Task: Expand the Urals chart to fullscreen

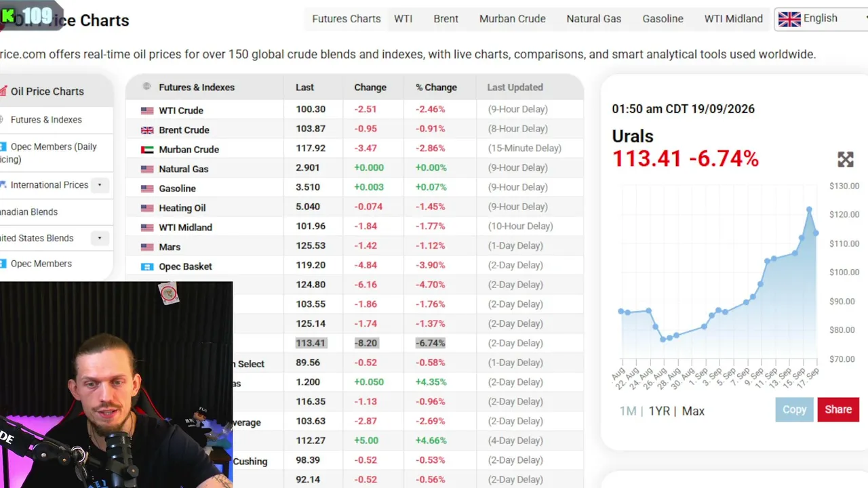Action: (x=845, y=159)
